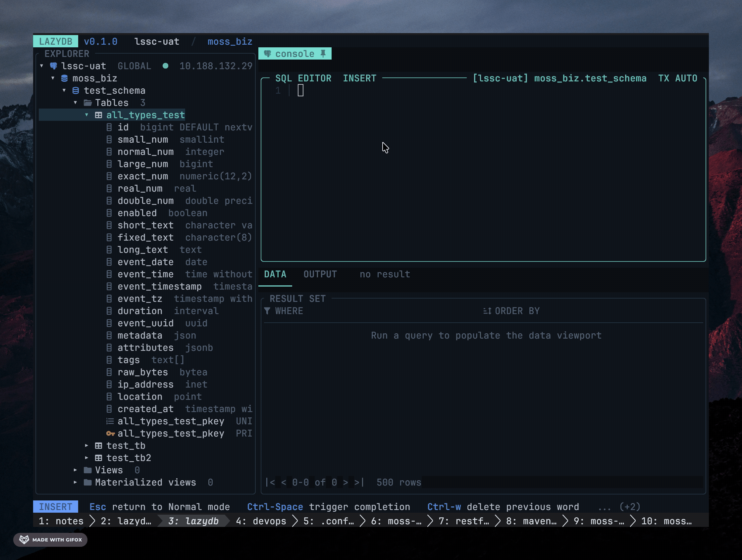Switch to terminal tab 10: moss…
The width and height of the screenshot is (742, 560).
(x=666, y=521)
